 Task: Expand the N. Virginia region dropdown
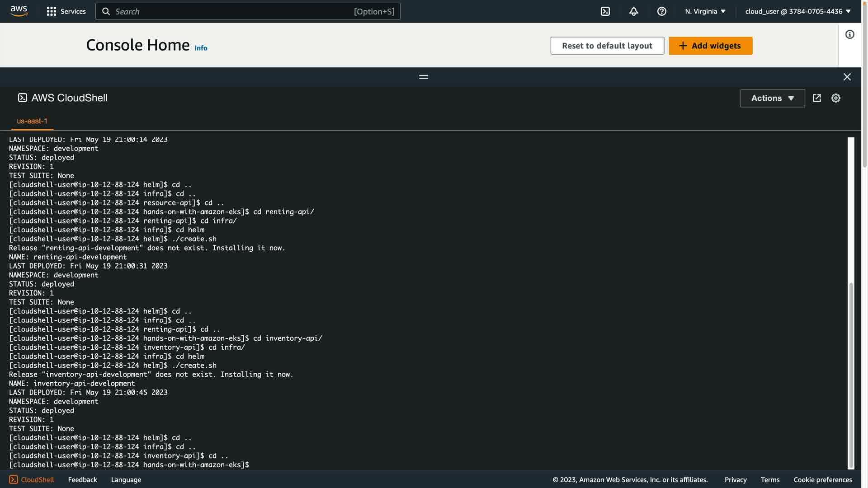coord(705,11)
